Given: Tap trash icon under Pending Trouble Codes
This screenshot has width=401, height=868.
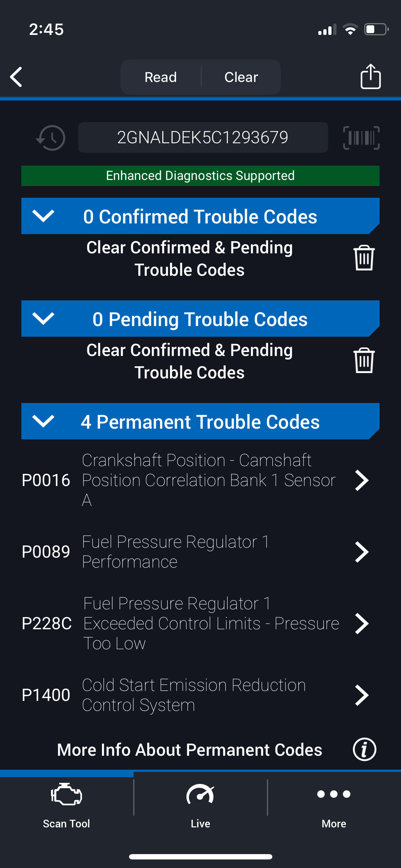Looking at the screenshot, I should pyautogui.click(x=364, y=361).
